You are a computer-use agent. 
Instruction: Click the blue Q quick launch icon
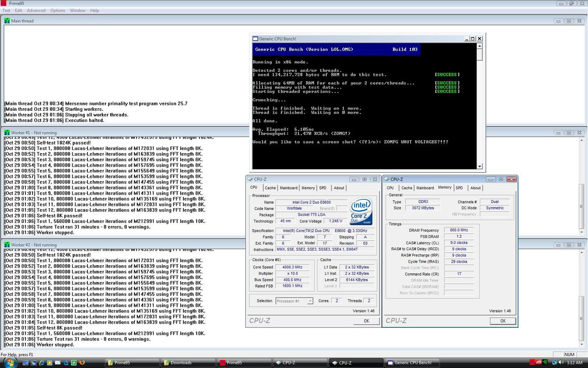(x=66, y=363)
